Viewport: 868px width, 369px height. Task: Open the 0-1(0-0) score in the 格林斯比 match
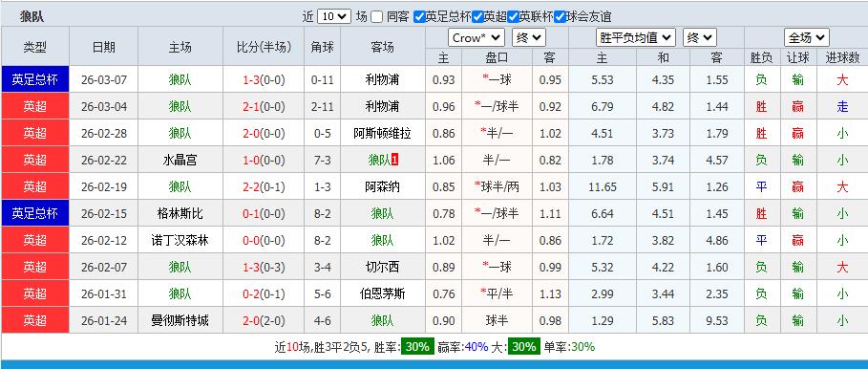264,213
